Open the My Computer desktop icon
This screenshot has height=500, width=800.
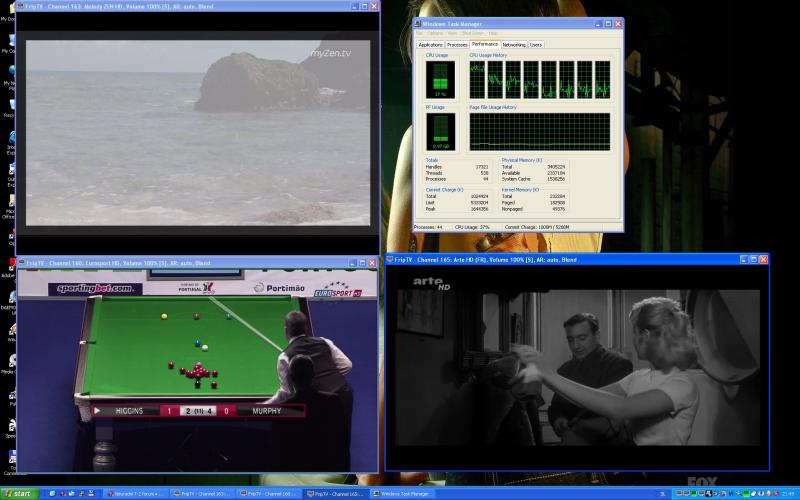click(x=9, y=40)
